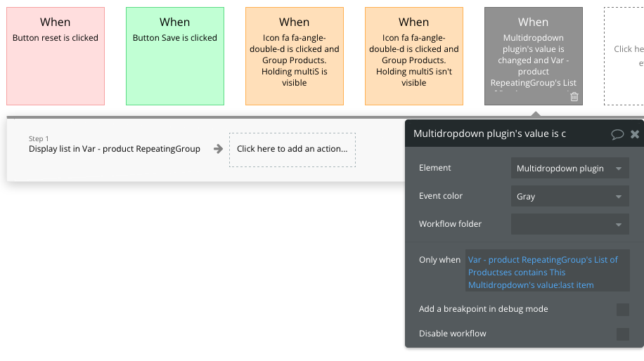Click Step 1 Display list action
644x361 pixels.
(115, 149)
